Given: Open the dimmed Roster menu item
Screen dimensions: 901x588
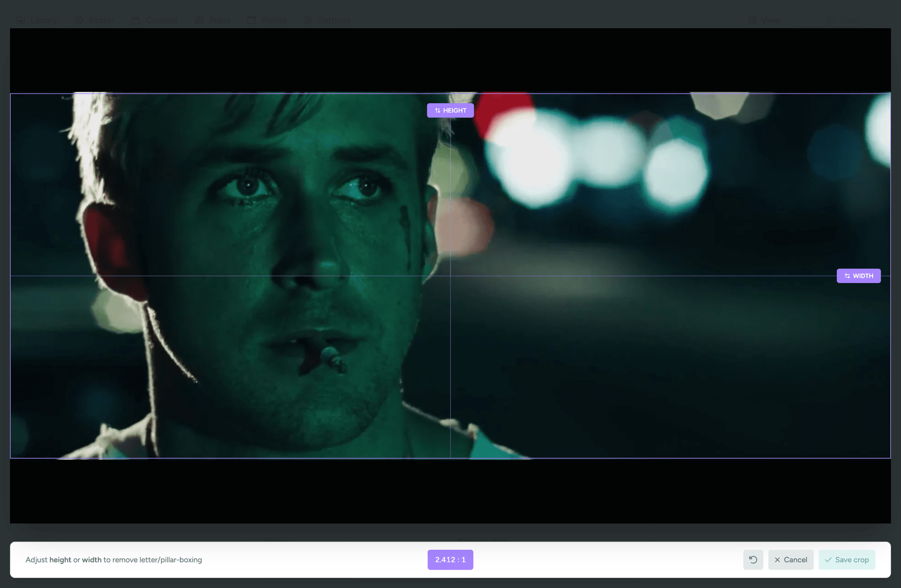Looking at the screenshot, I should [94, 20].
